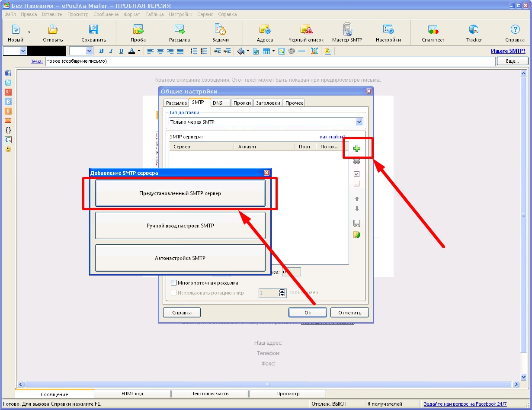
Task: Click the font color A swatch
Action: click(x=131, y=51)
